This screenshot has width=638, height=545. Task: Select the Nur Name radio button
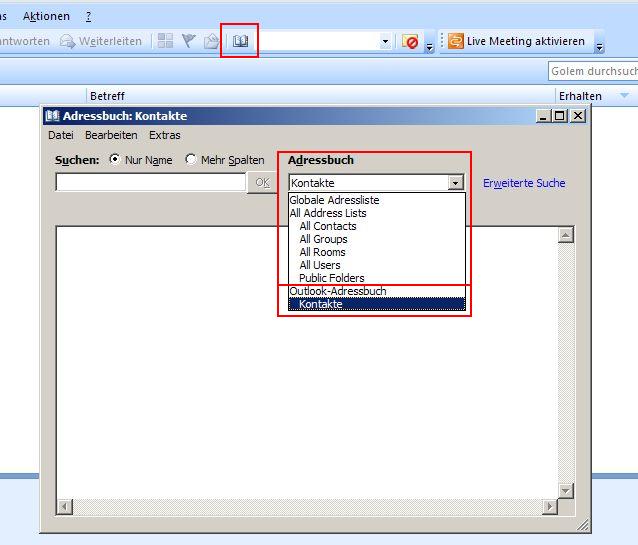pos(115,159)
